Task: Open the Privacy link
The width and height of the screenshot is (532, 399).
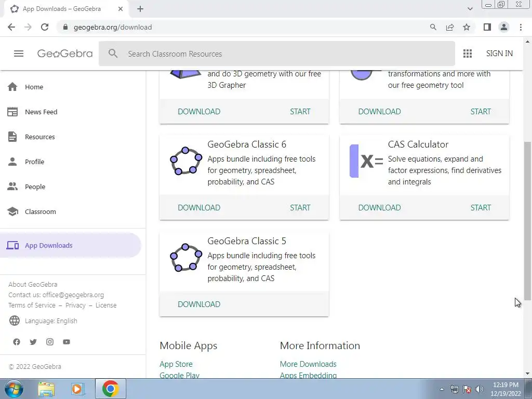Action: point(75,305)
